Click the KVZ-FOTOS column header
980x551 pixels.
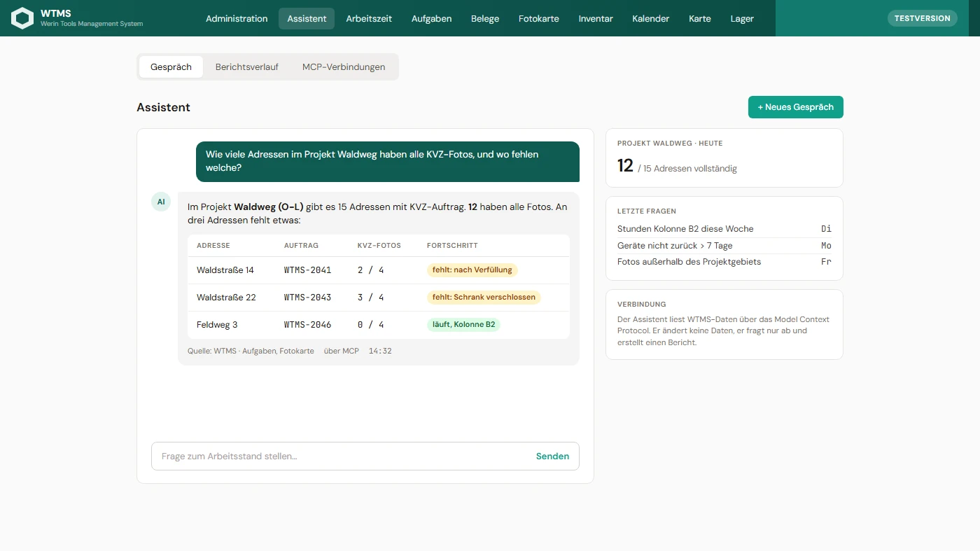click(379, 246)
